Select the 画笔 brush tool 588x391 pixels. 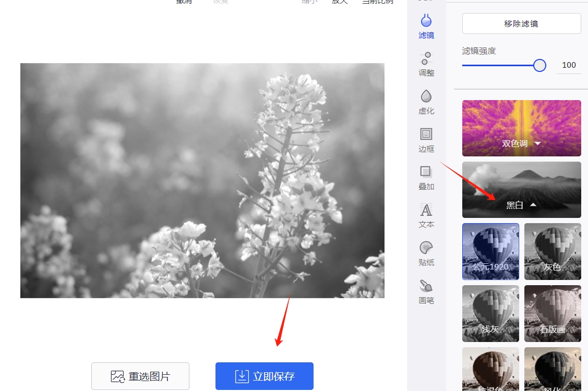[x=426, y=291]
